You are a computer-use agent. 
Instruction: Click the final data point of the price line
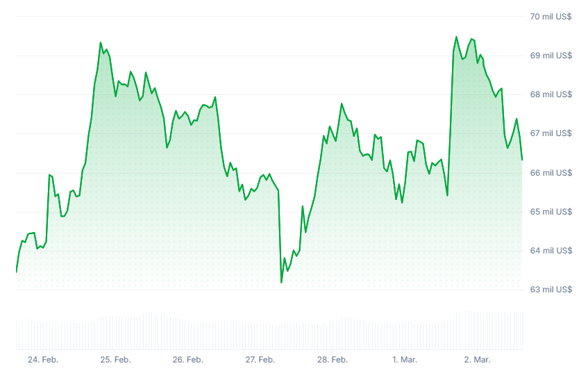pyautogui.click(x=522, y=160)
